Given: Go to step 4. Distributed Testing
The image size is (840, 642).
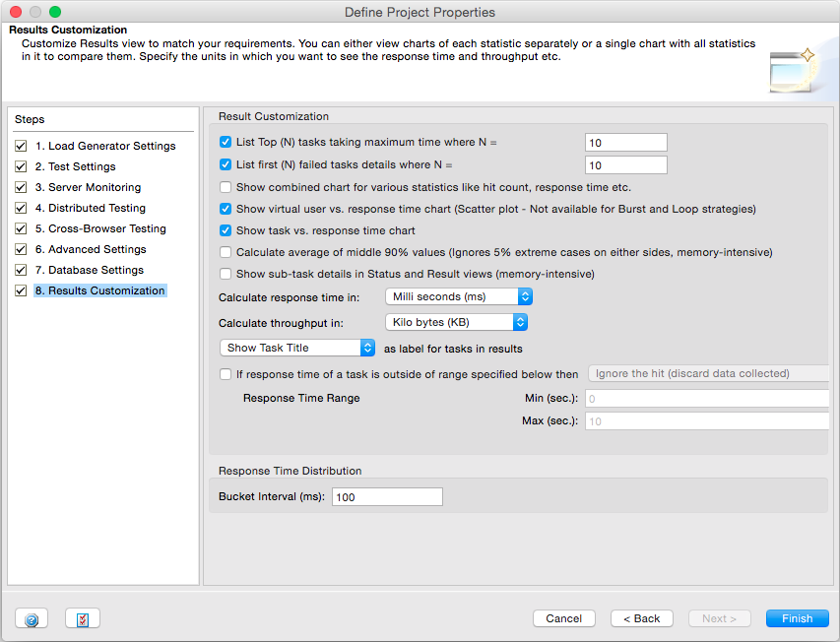Looking at the screenshot, I should coord(91,208).
